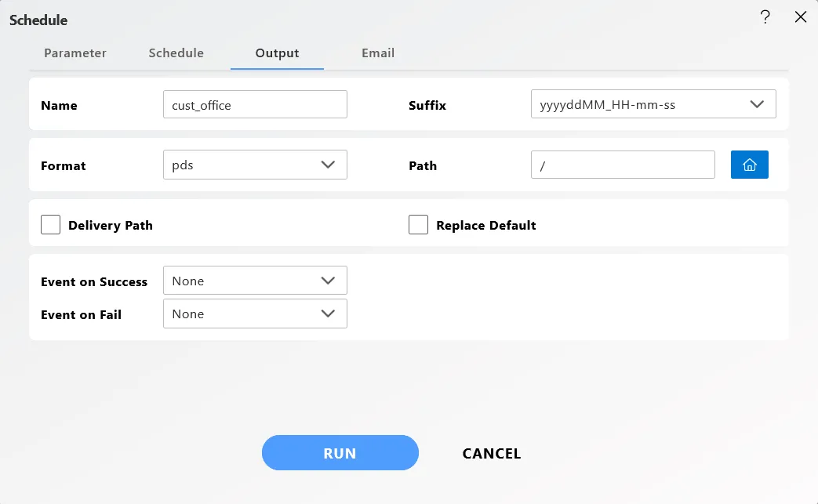Viewport: 818px width, 504px height.
Task: Open the Event on Success None dropdown
Action: (x=255, y=281)
